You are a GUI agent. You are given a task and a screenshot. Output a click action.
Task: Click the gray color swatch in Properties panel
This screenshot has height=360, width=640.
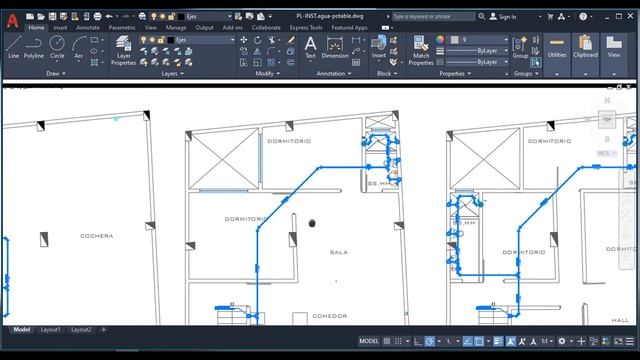coord(455,40)
